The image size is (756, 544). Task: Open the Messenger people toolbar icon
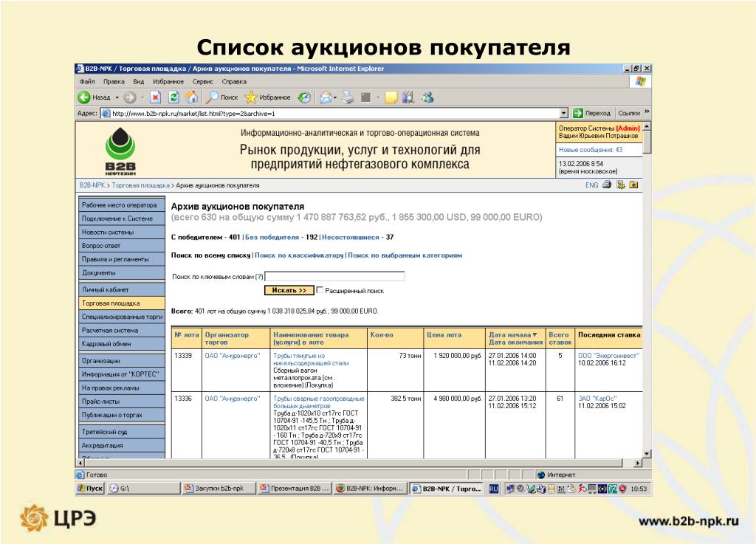(427, 97)
